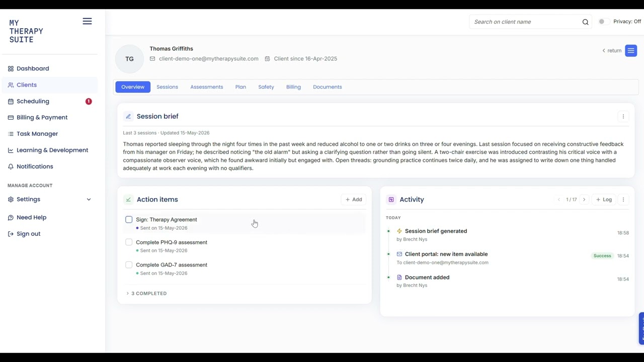644x362 pixels.
Task: Click the Scheduling calendar icon
Action: (x=11, y=102)
